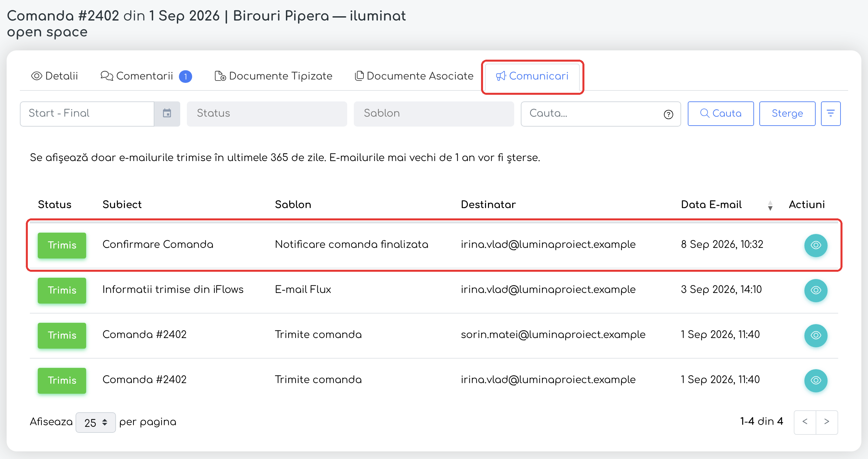Change the 25 per pagina selector
This screenshot has height=459, width=868.
96,422
